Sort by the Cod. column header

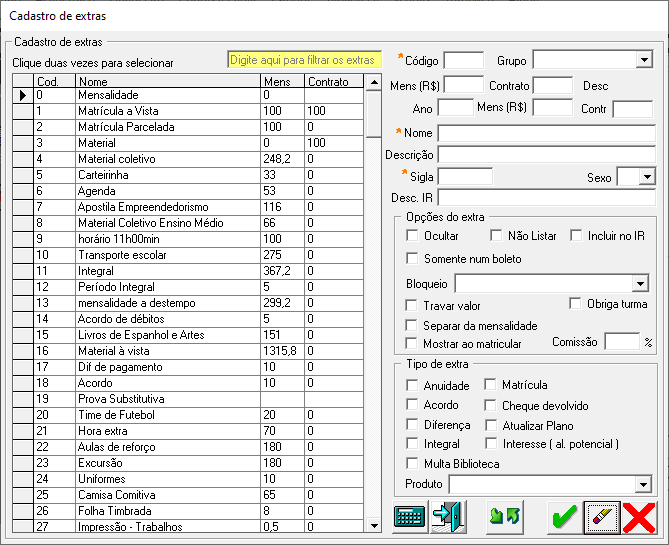pos(55,81)
